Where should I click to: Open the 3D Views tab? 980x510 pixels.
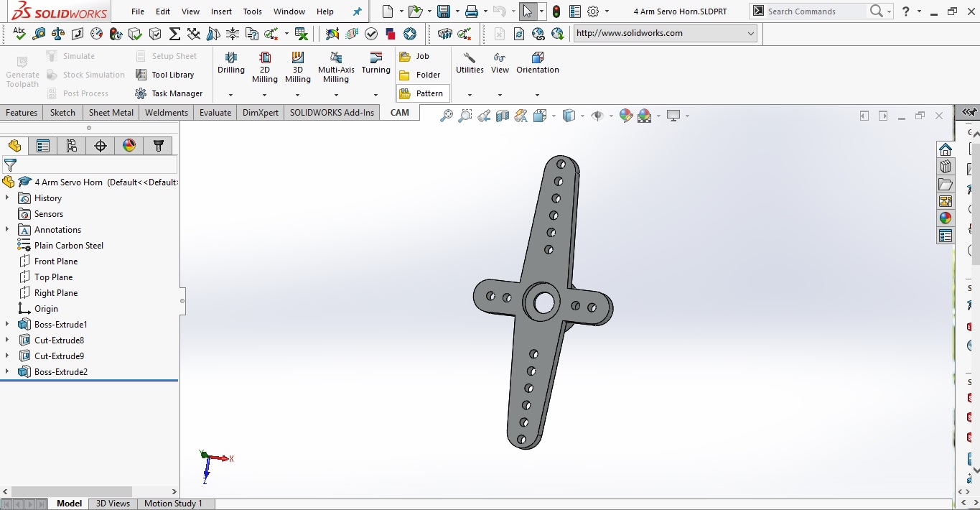point(113,504)
